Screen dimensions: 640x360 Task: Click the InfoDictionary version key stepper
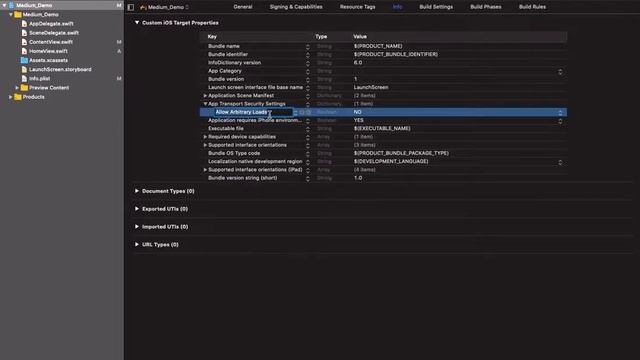click(308, 63)
